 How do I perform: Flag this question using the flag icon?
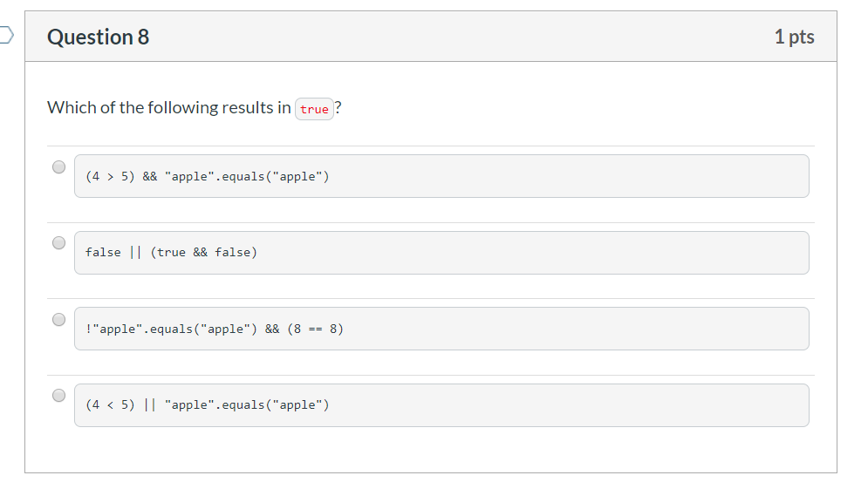point(6,36)
